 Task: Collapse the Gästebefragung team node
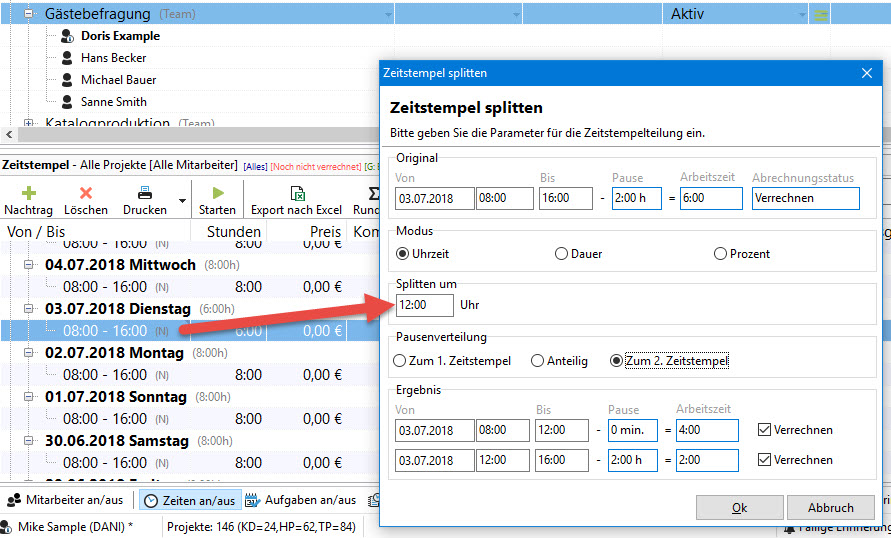[x=28, y=14]
